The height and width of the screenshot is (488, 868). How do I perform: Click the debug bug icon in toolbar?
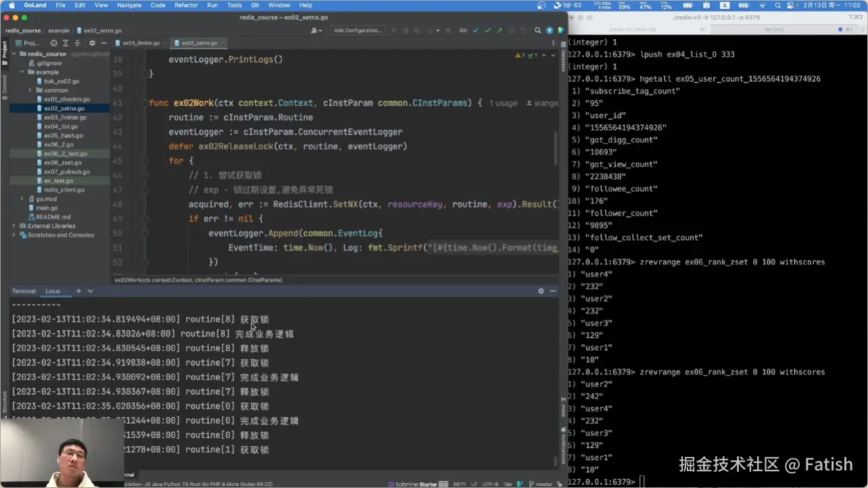click(406, 30)
